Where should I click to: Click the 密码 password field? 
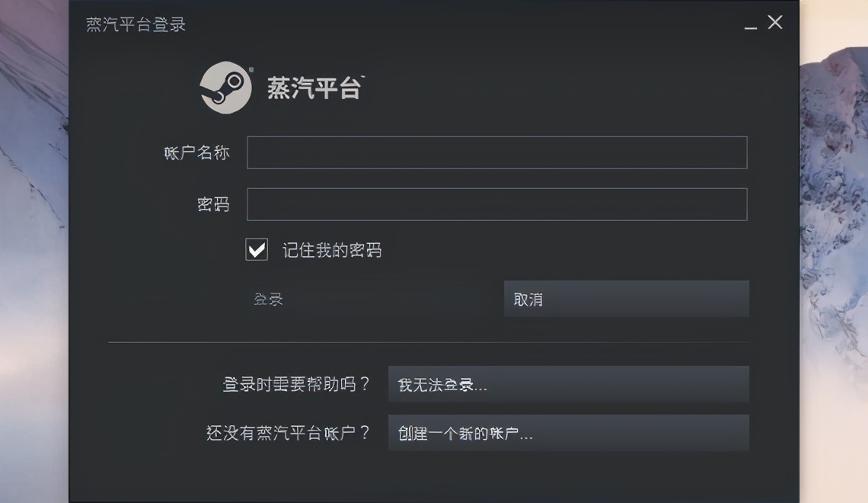coord(496,204)
